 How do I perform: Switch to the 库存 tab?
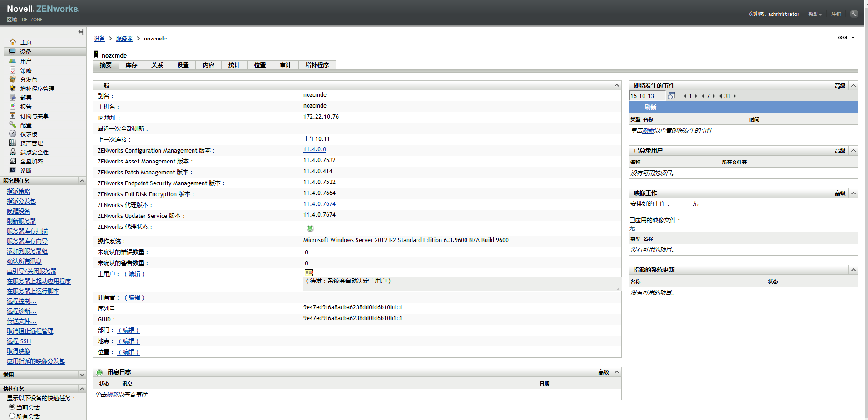click(132, 65)
